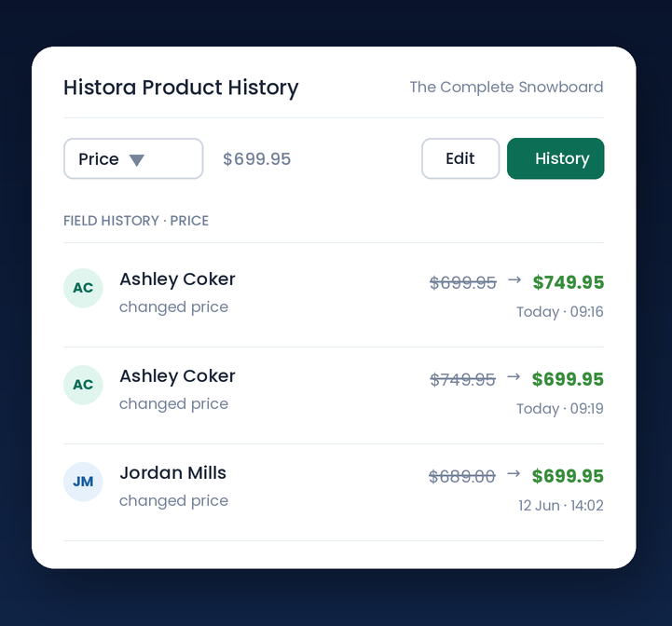Open the Jordan Mills name entry
Image resolution: width=672 pixels, height=626 pixels.
pyautogui.click(x=172, y=473)
